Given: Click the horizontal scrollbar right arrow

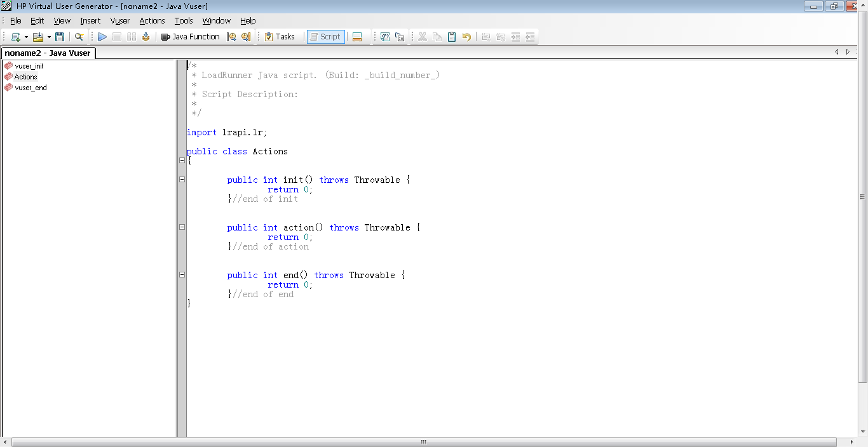Looking at the screenshot, I should click(x=853, y=442).
